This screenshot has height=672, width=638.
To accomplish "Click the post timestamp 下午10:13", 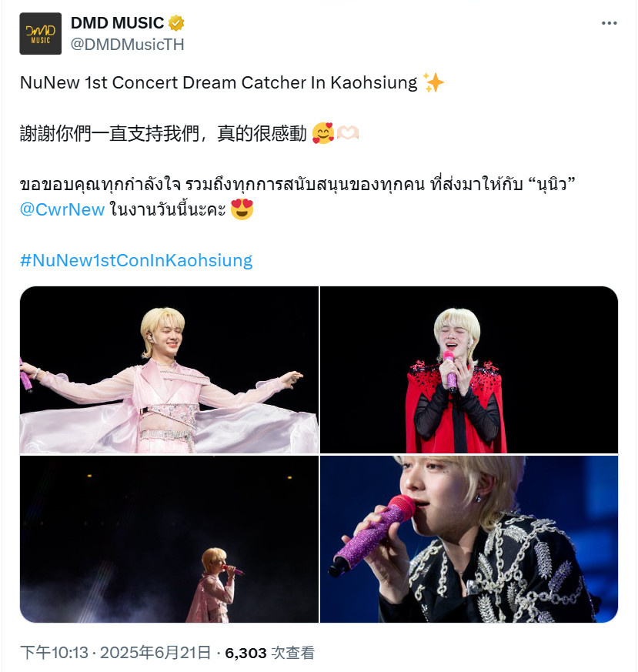I will coord(54,653).
